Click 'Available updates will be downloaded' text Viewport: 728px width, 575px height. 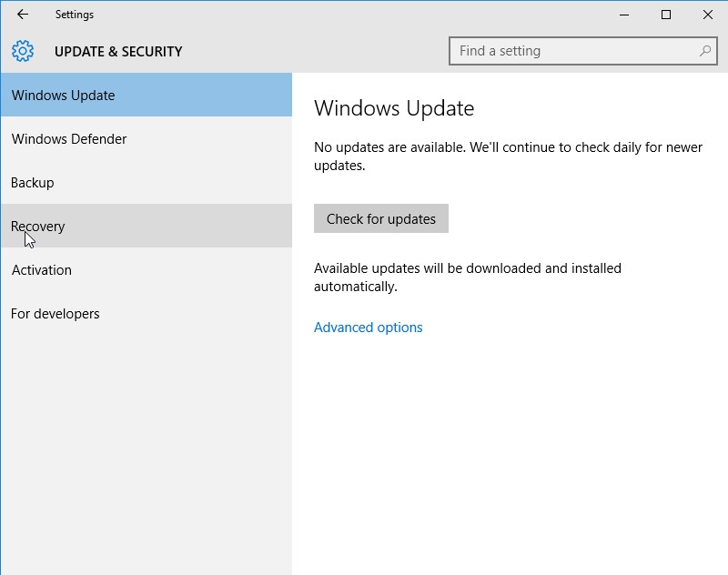468,277
